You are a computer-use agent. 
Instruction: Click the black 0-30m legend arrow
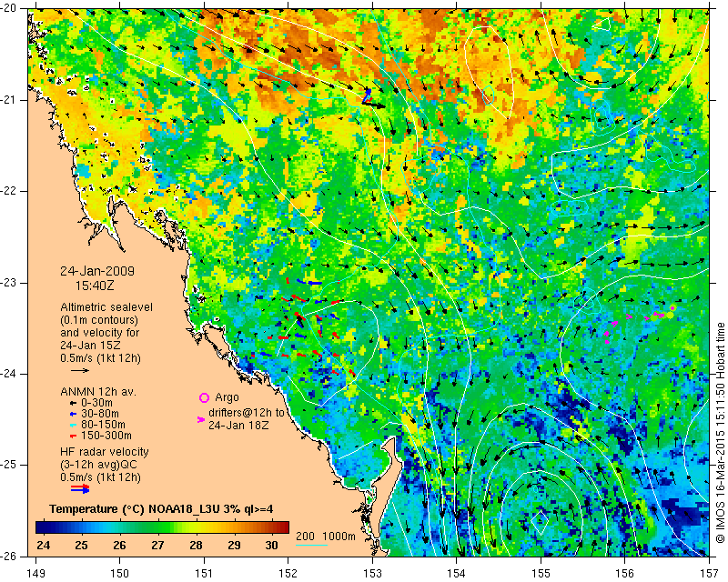73,403
